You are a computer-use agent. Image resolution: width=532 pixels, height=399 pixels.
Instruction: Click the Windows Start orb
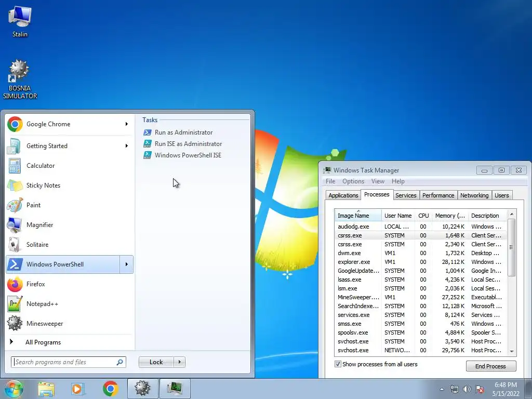[x=14, y=389]
